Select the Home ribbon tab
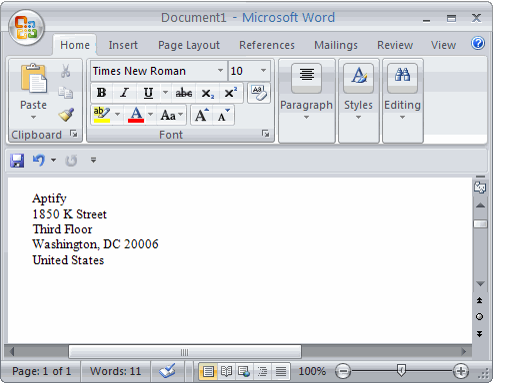 coord(75,45)
